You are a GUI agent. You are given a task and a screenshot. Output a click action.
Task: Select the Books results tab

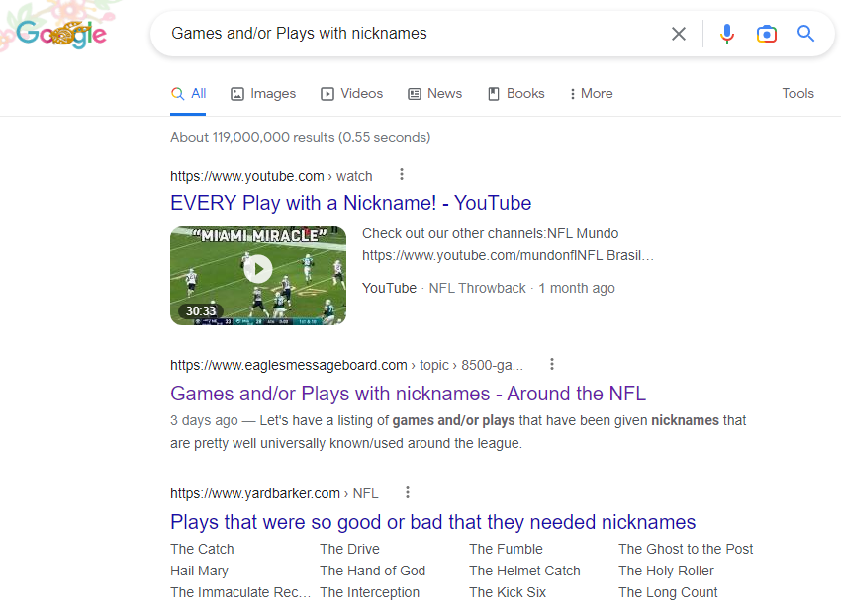pos(515,93)
